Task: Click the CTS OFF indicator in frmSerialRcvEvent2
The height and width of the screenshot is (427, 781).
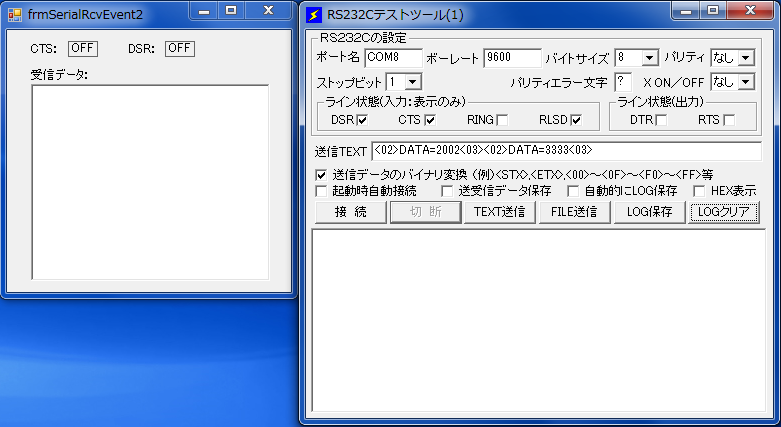Action: pyautogui.click(x=83, y=49)
